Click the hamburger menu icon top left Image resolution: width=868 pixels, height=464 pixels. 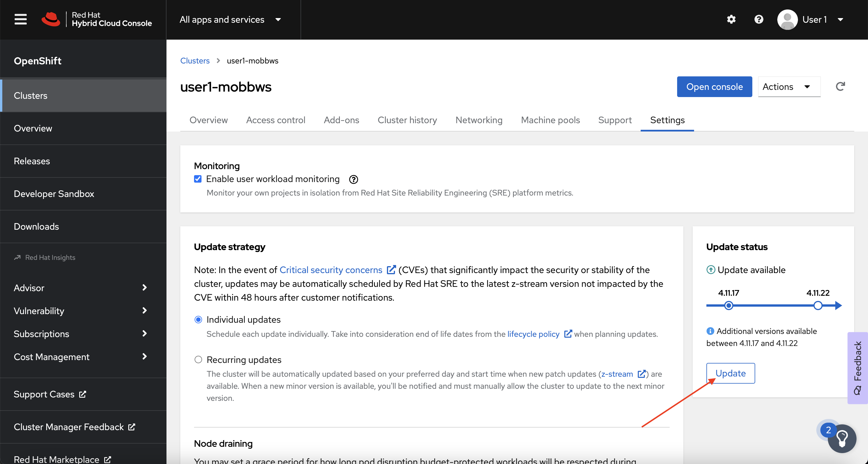[20, 20]
